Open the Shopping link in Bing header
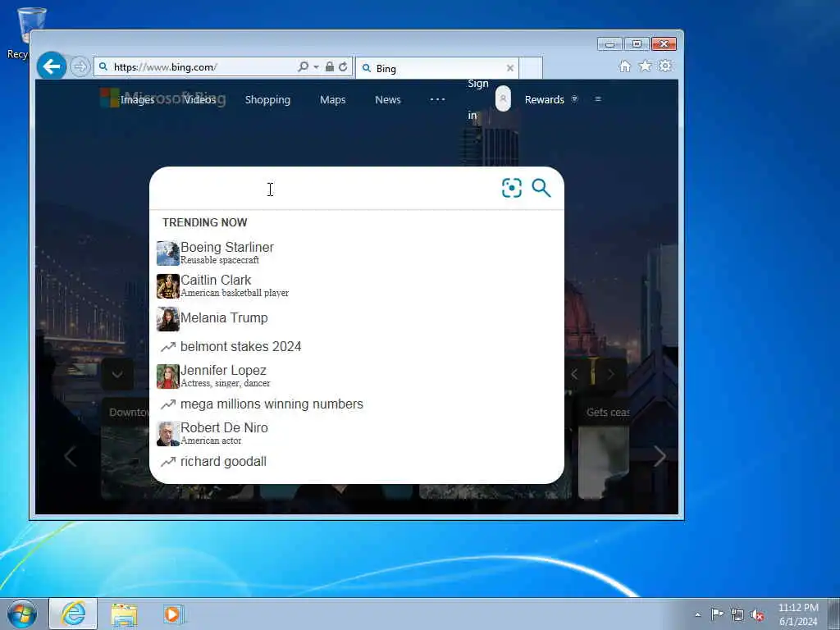This screenshot has height=630, width=840. [x=268, y=99]
